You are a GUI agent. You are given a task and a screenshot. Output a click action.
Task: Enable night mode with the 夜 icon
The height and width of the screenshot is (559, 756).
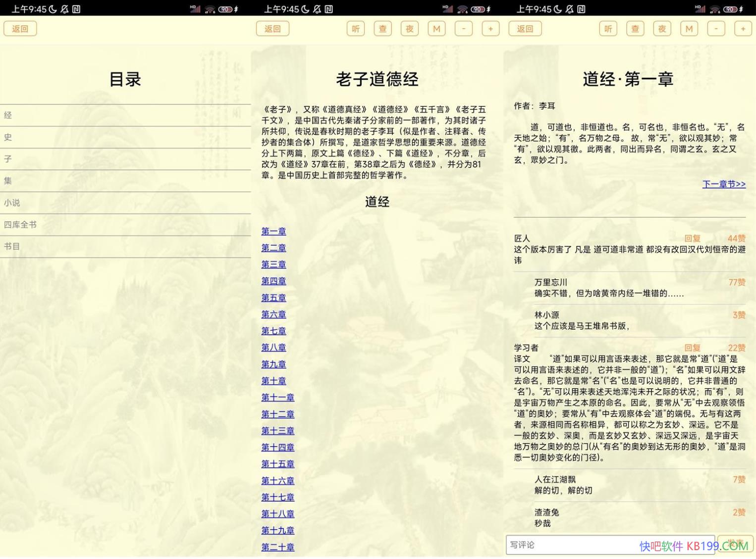click(x=409, y=28)
